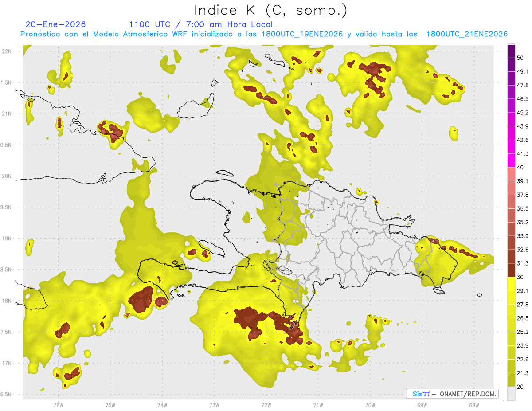Click the '18N' latitude label
The image size is (532, 411).
(7, 301)
